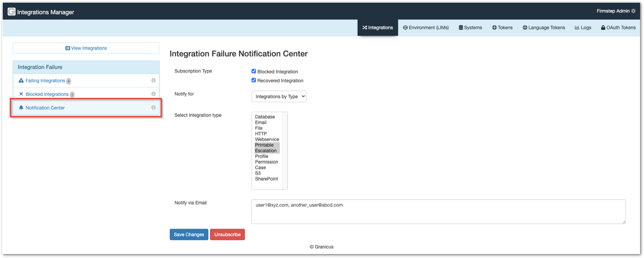Screen dimensions: 644x258
Task: Click the Integrations Manager logo icon
Action: pos(11,12)
